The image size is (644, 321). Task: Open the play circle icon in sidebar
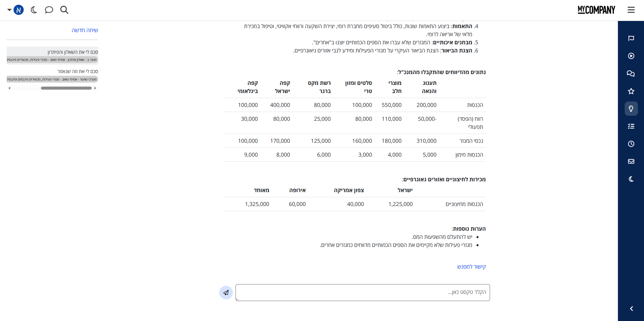631,56
